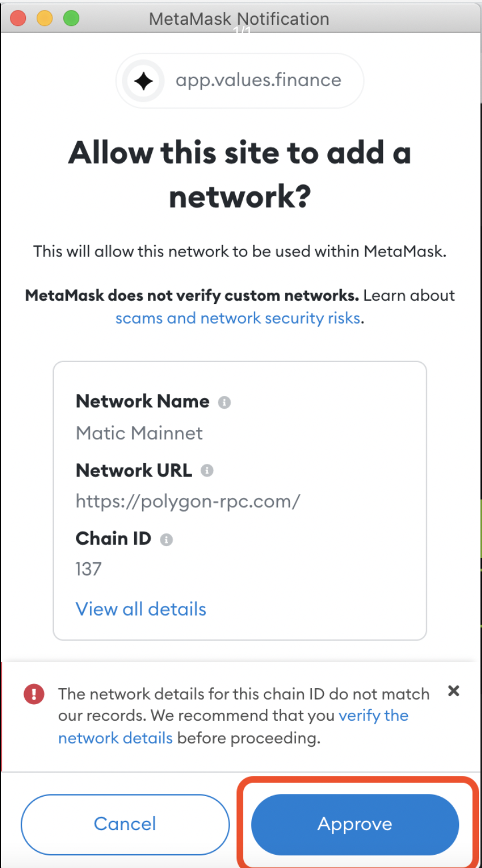Expand View all details
The width and height of the screenshot is (482, 868).
tap(141, 609)
